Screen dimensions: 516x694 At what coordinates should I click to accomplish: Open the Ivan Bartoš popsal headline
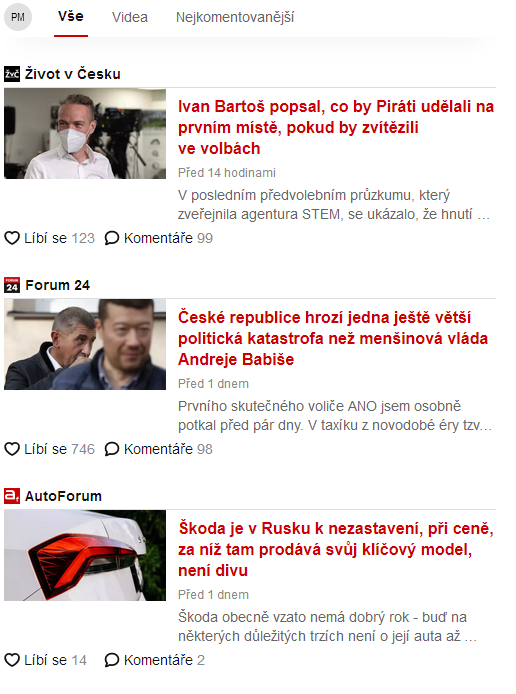coord(336,127)
